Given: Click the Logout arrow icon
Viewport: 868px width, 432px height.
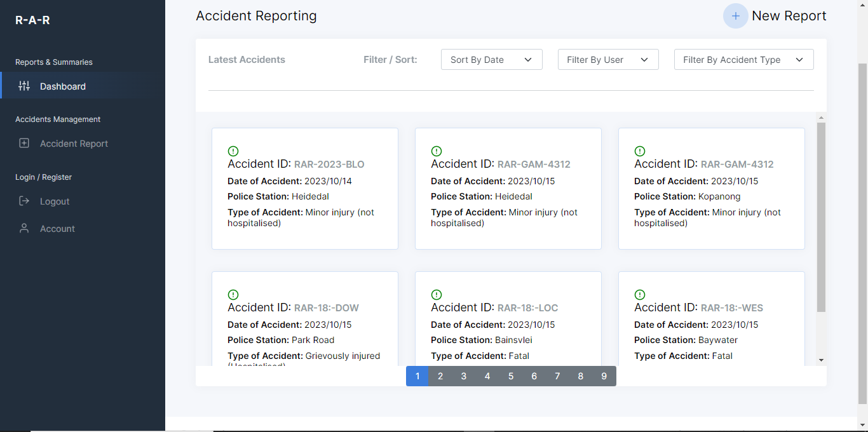Looking at the screenshot, I should click(x=24, y=201).
